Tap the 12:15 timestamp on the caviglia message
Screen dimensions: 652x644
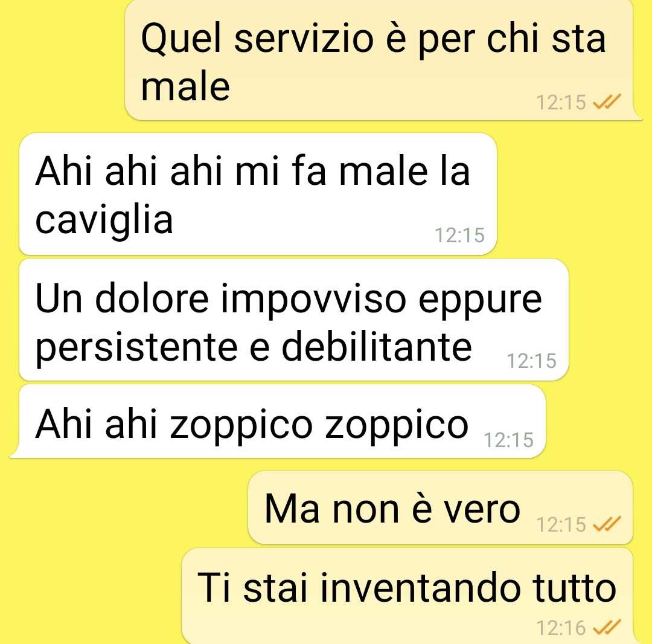click(x=459, y=235)
